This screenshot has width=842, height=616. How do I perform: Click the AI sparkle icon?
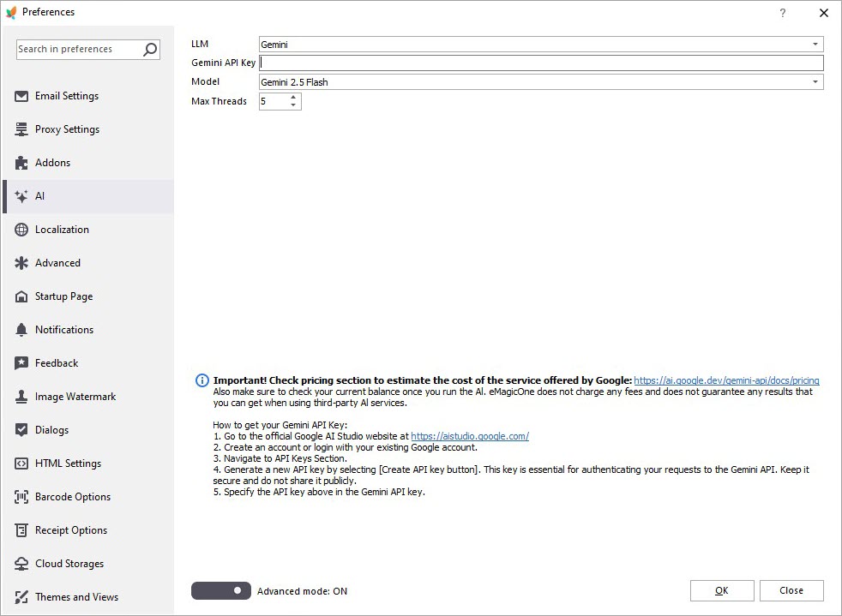(x=21, y=196)
